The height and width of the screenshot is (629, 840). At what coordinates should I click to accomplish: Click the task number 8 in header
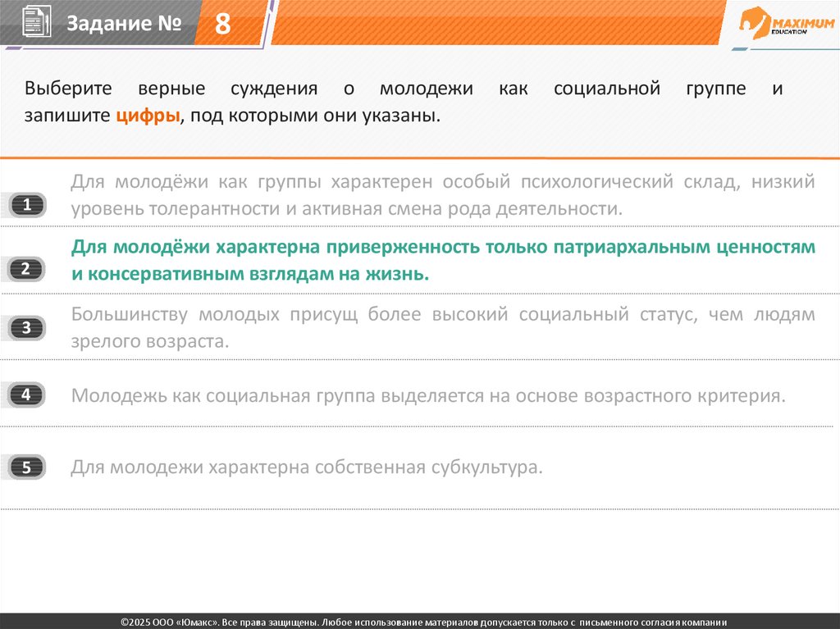[x=222, y=24]
